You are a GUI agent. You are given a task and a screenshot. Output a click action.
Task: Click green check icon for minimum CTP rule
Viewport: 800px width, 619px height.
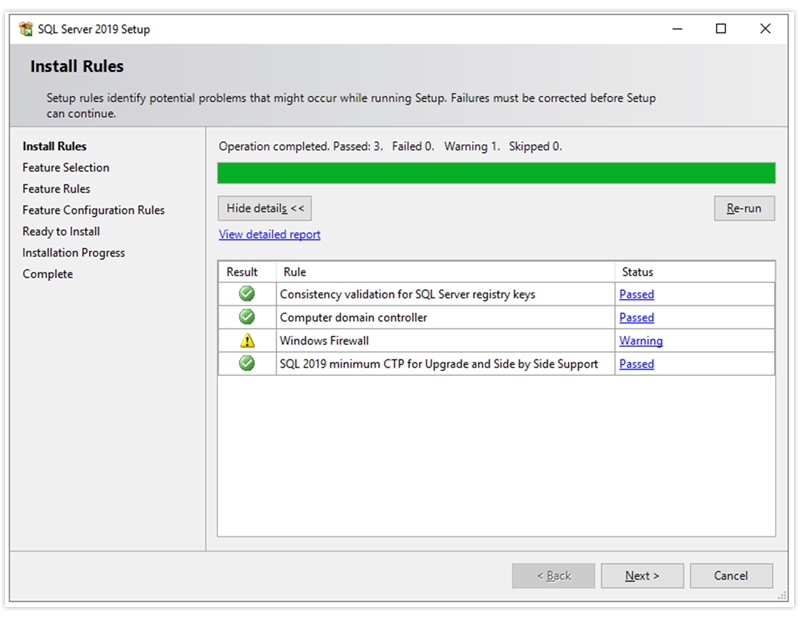247,364
